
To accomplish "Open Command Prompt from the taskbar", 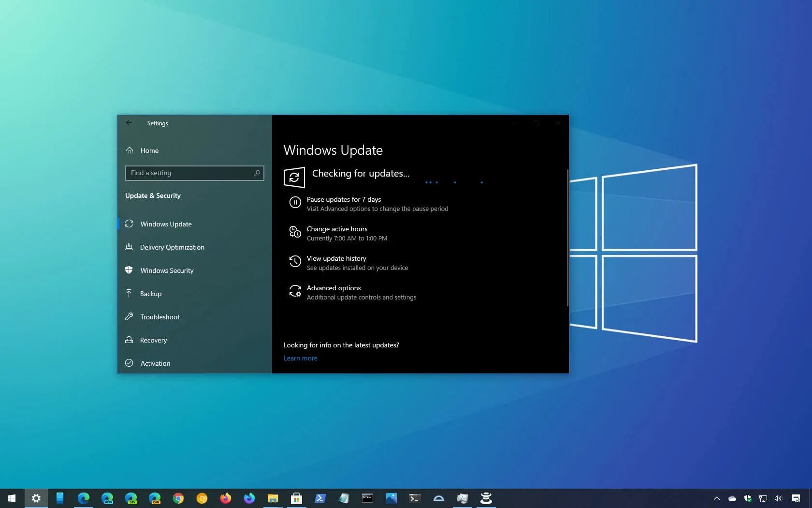I will click(x=367, y=498).
